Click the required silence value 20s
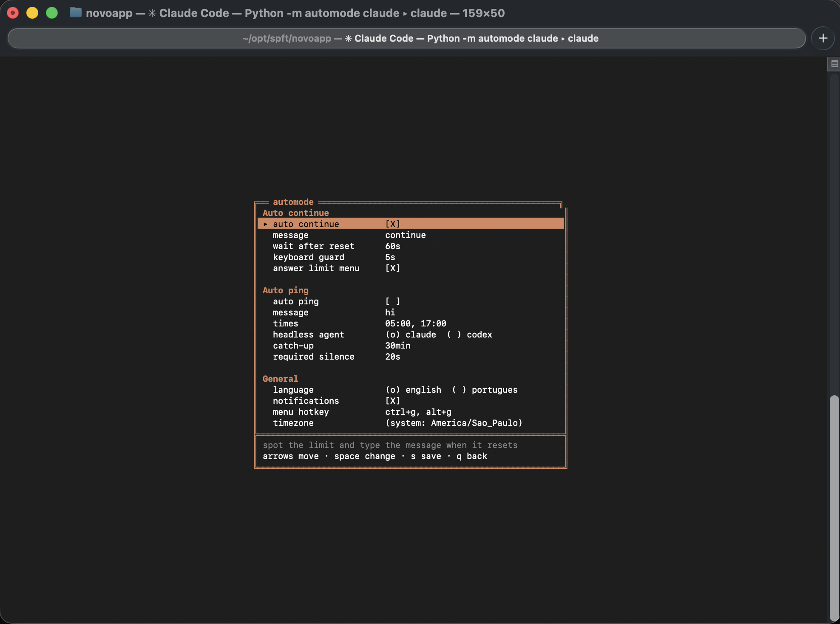840x624 pixels. 393,357
